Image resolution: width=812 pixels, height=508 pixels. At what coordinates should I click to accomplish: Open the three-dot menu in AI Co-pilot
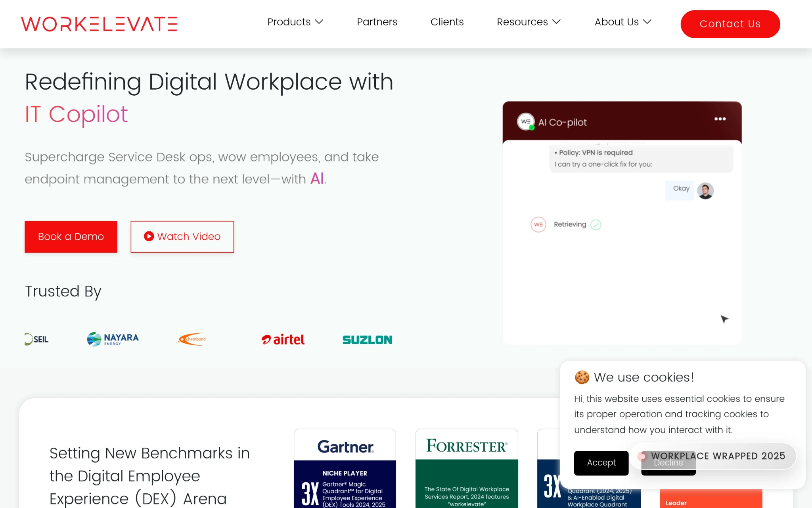coord(720,119)
